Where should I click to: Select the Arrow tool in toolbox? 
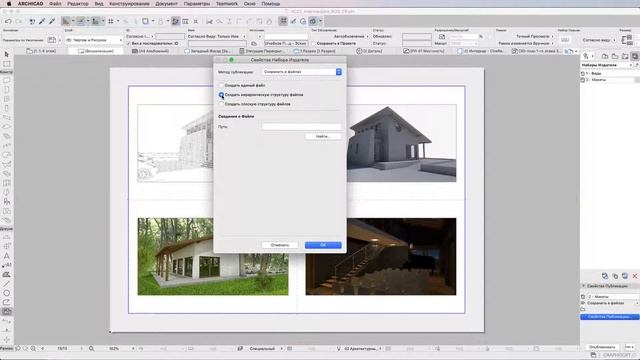[7, 54]
